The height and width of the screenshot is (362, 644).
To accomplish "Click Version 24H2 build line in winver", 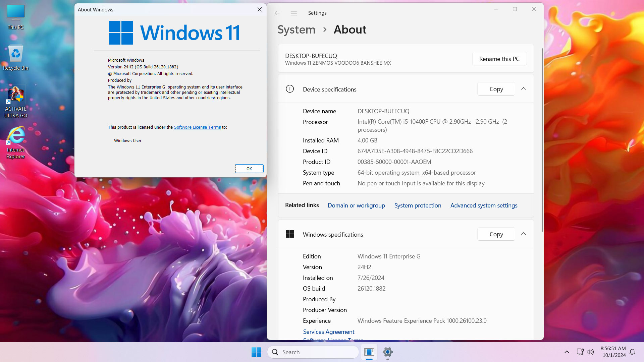I will [x=143, y=67].
